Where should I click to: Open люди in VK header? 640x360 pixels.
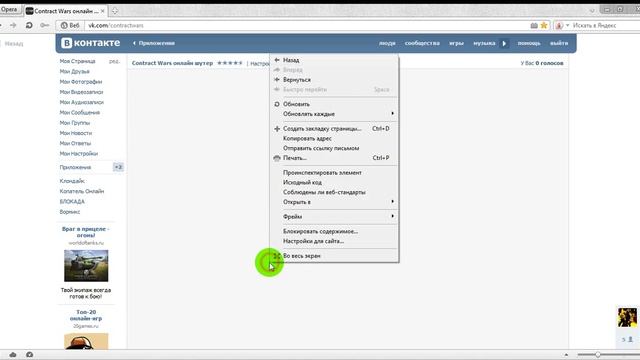(x=387, y=43)
